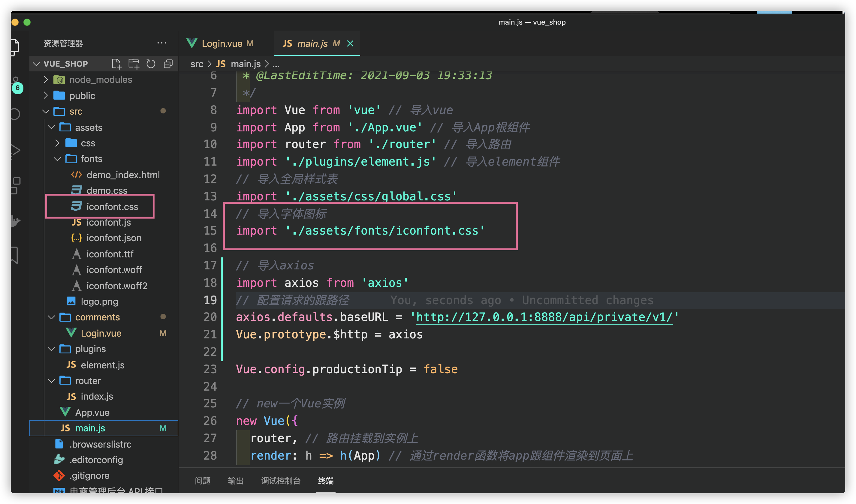The width and height of the screenshot is (856, 504).
Task: Click the breadcrumb ellipsis symbol segment
Action: point(276,64)
